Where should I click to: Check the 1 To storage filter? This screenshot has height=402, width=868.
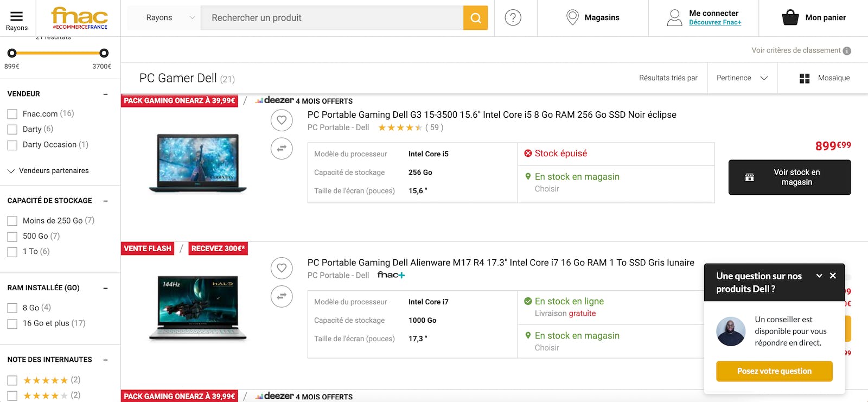point(12,252)
